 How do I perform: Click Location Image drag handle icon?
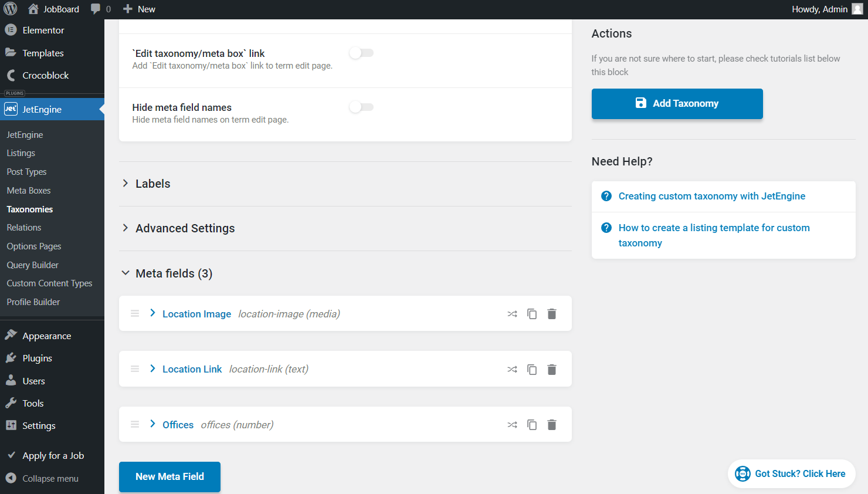click(x=135, y=314)
